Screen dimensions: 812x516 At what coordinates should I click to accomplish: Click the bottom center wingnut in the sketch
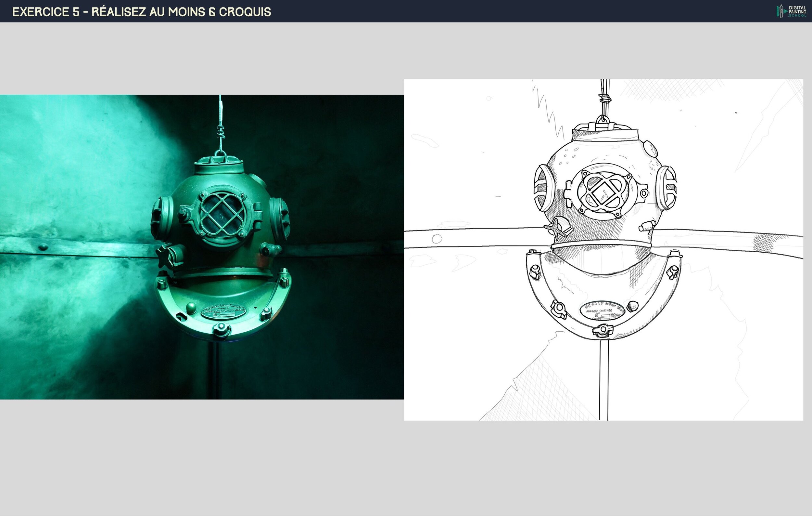603,329
